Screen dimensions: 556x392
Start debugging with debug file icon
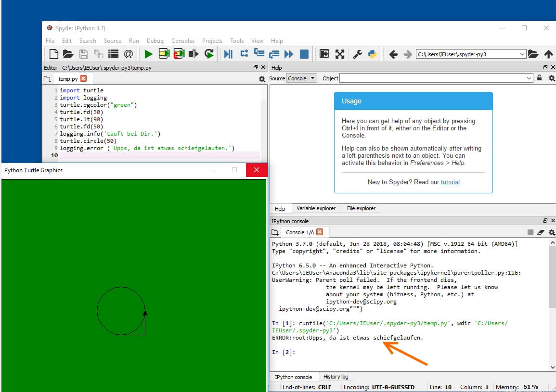pyautogui.click(x=228, y=54)
